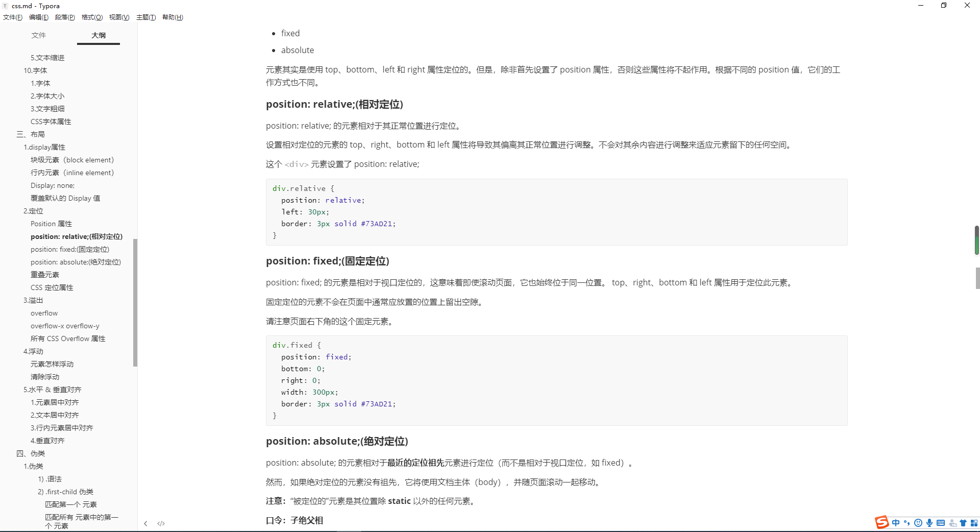
Task: Click the microphone voice input icon
Action: point(929,523)
